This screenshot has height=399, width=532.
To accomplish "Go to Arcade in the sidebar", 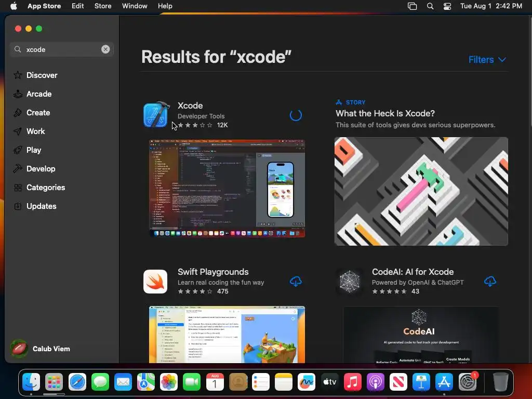I will point(33,94).
